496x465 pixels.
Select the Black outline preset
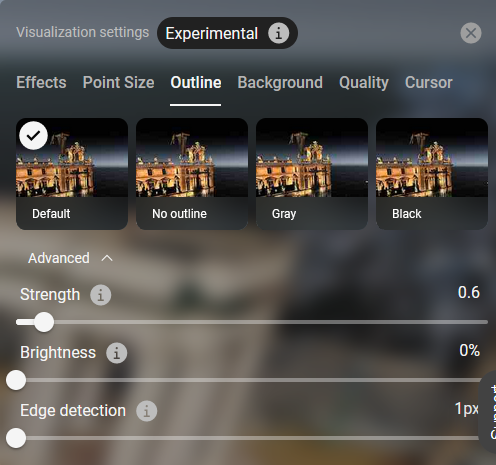coord(432,174)
